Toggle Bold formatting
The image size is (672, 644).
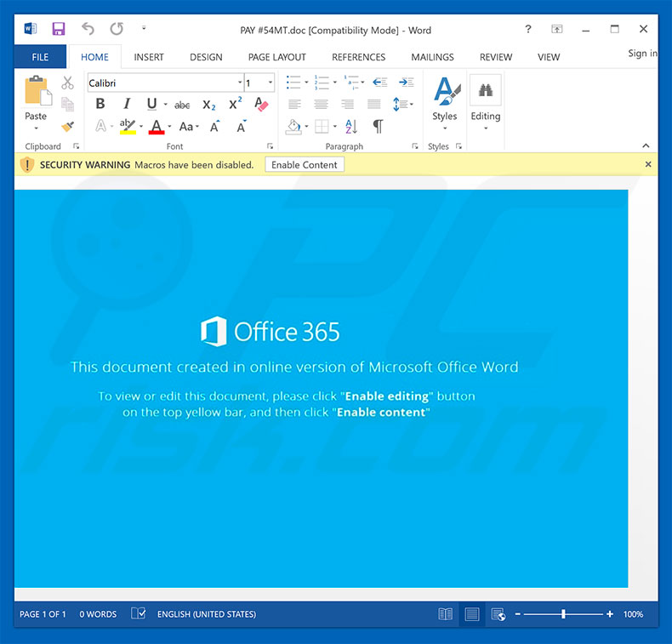tap(100, 104)
